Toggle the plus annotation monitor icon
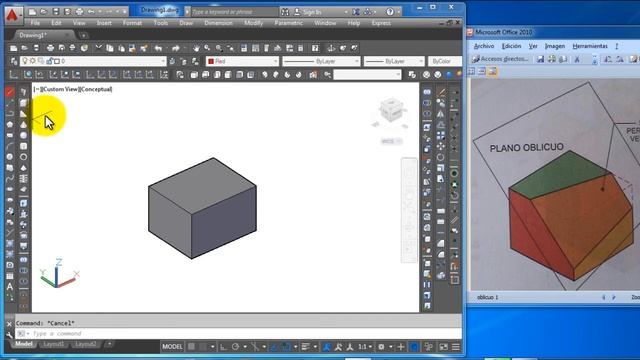640x360 pixels. point(401,347)
